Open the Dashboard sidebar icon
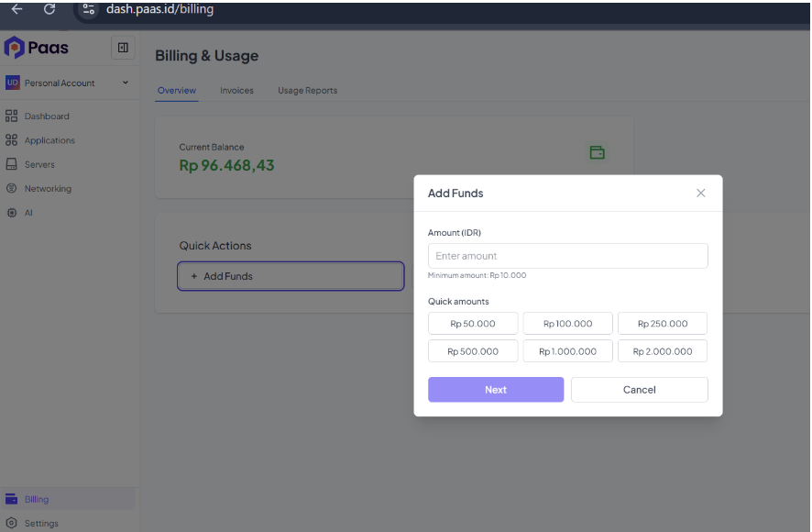 point(11,116)
